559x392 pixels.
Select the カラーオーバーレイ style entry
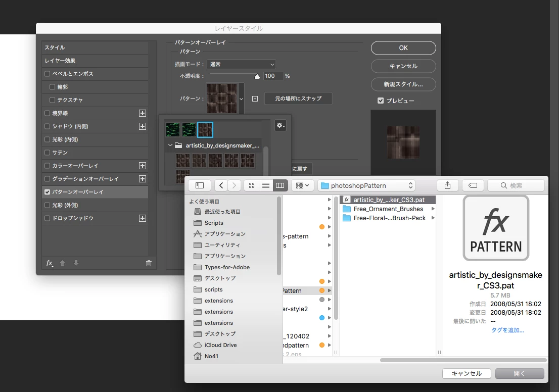click(75, 166)
